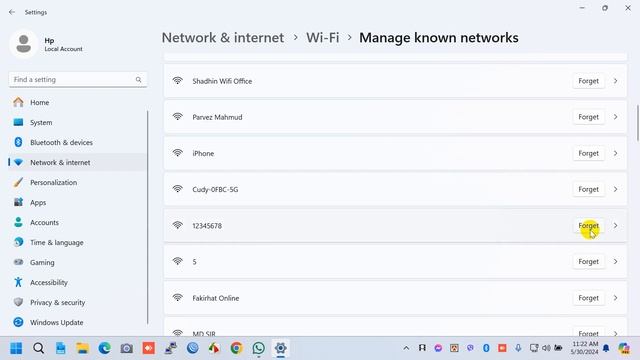
Task: Open details chevron for Fakirhat Online
Action: (616, 298)
